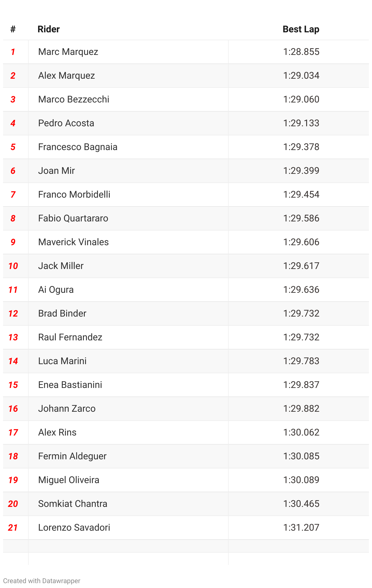The width and height of the screenshot is (372, 588).
Task: Select Alex Marquez in the table
Action: point(66,76)
